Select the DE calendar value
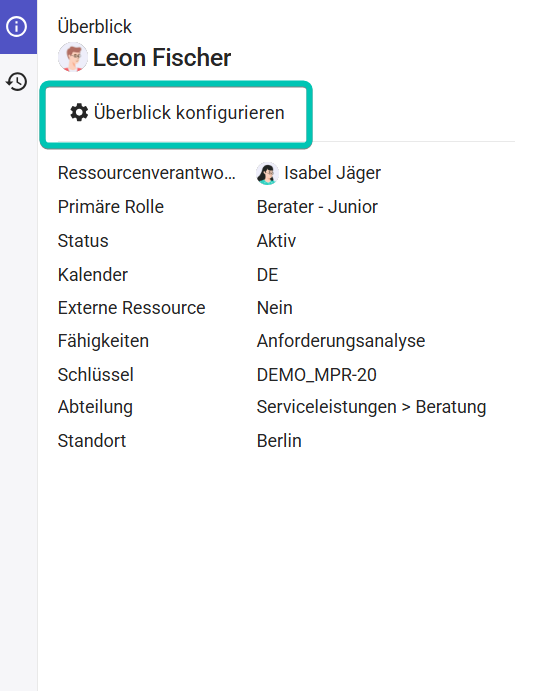 pyautogui.click(x=268, y=275)
